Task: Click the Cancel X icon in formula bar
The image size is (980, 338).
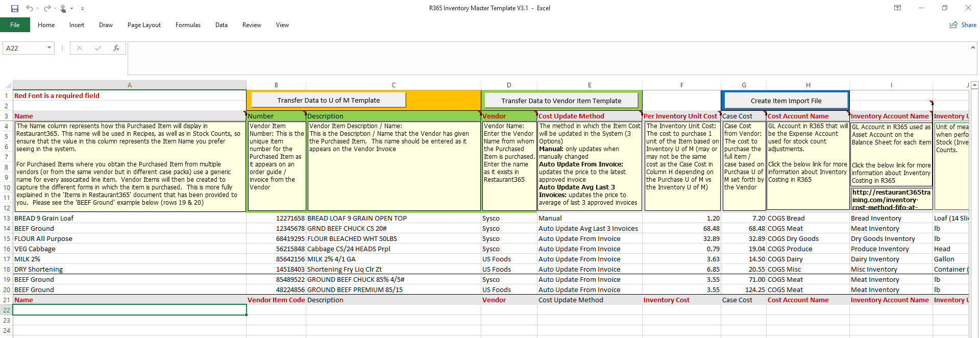Action: (80, 48)
